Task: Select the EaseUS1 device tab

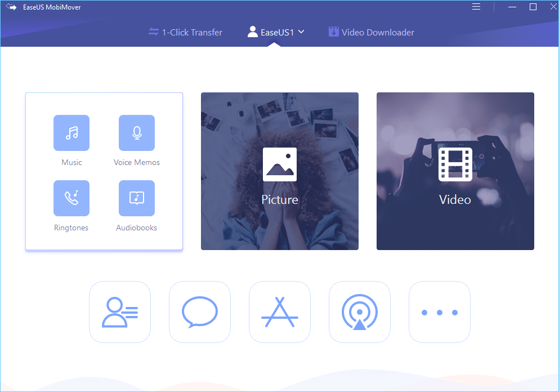Action: (271, 32)
